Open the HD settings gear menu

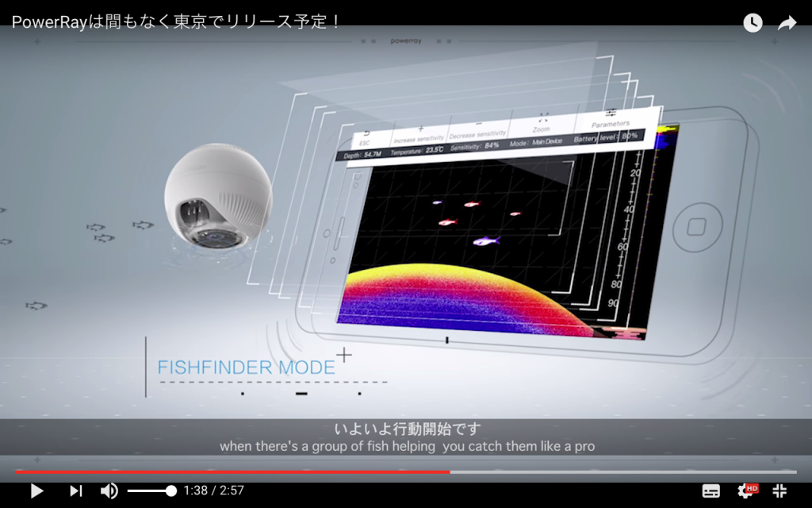click(x=746, y=491)
